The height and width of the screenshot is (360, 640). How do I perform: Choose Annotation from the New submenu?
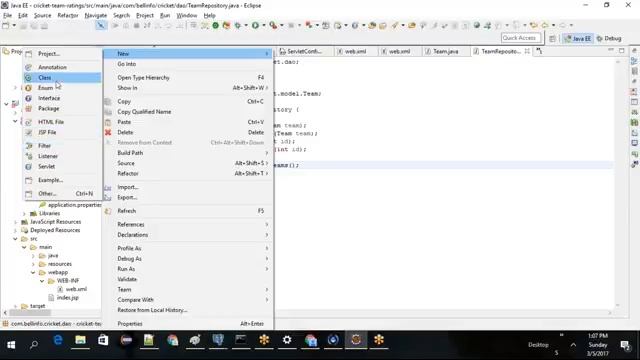62,67
